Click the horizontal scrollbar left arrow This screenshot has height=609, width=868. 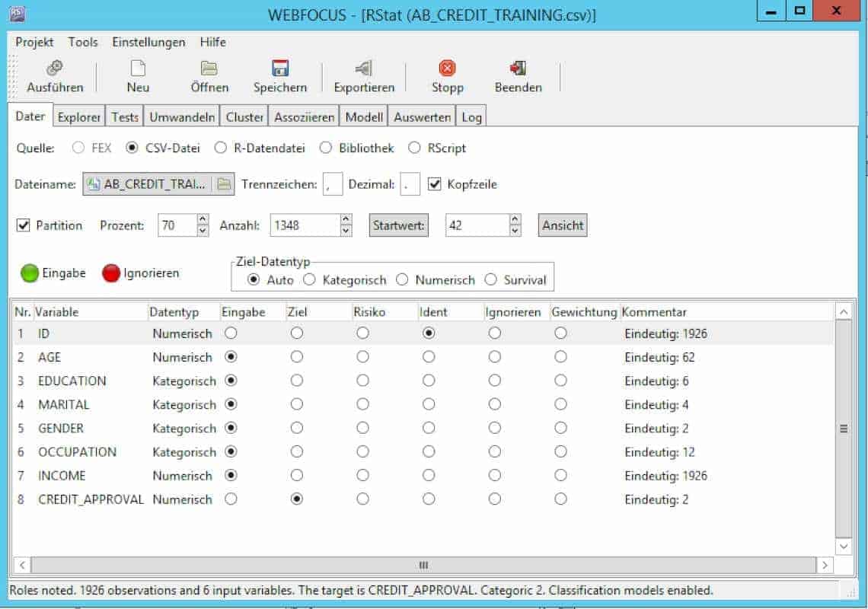point(21,566)
